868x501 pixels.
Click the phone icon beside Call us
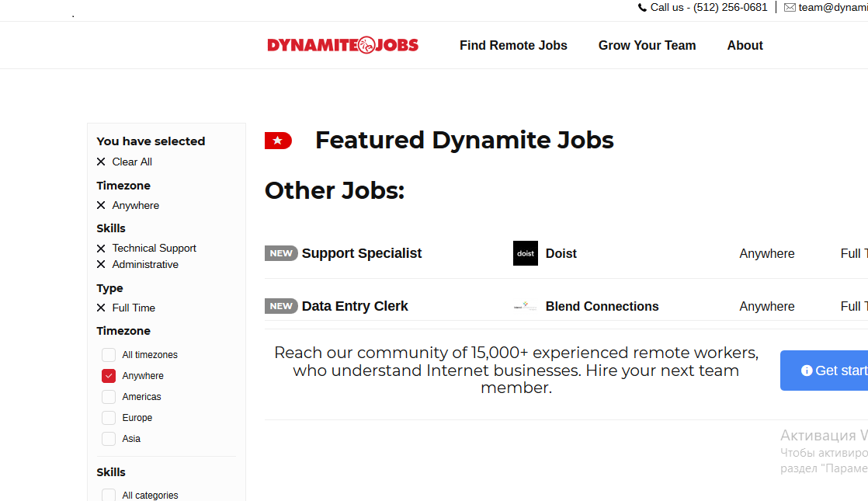[642, 8]
